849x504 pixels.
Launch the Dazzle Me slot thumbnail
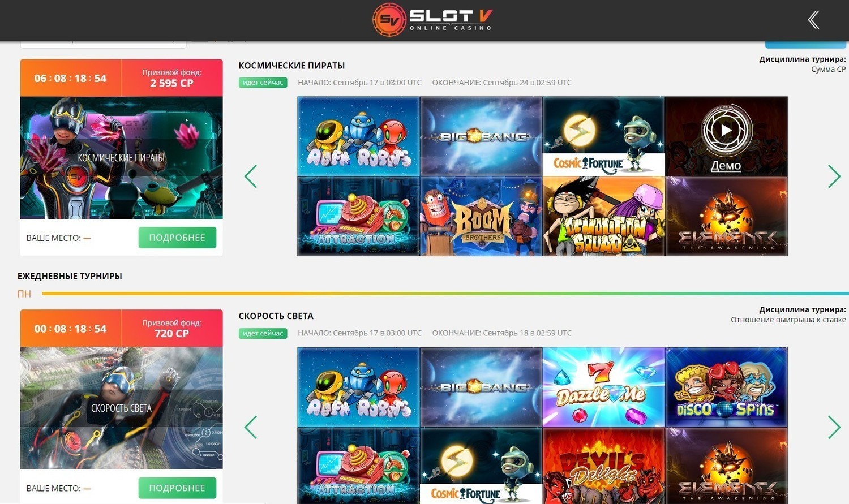click(x=603, y=387)
